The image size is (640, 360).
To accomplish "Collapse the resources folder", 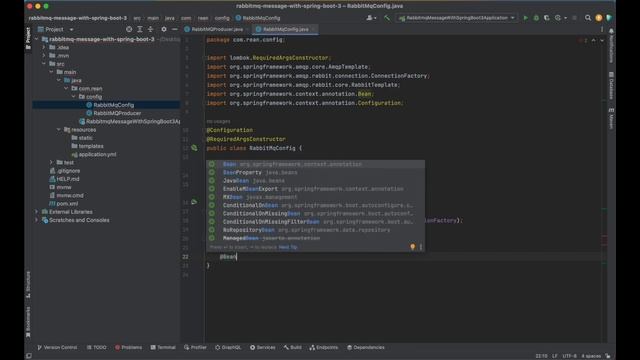I will tap(59, 129).
